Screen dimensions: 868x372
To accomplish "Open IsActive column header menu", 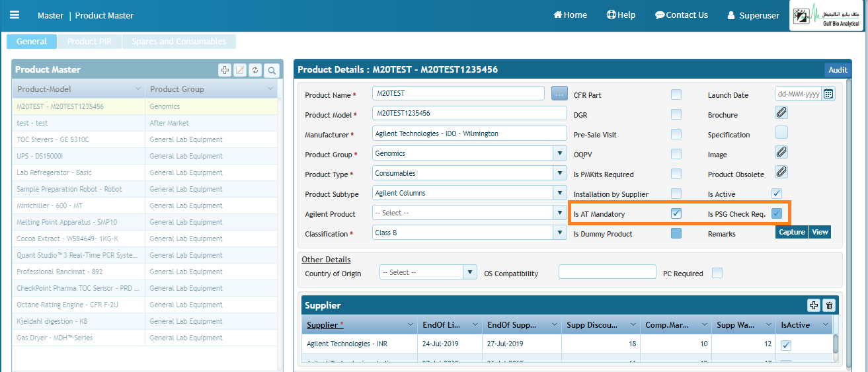I will [x=826, y=325].
